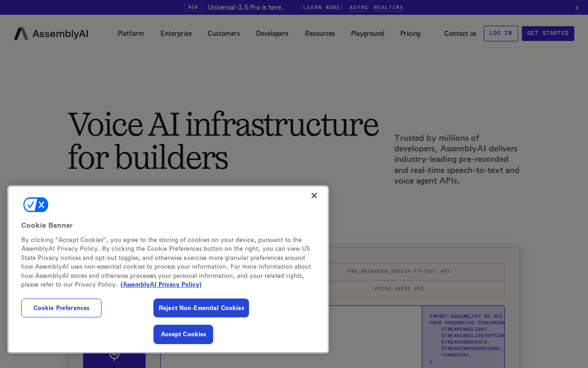Click the 'Trusted by millions of developers' paragraph

(x=457, y=159)
